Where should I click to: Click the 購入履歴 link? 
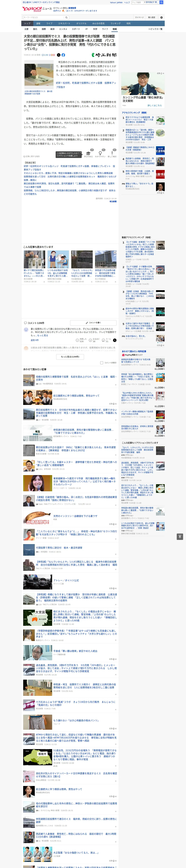[x=152, y=17]
